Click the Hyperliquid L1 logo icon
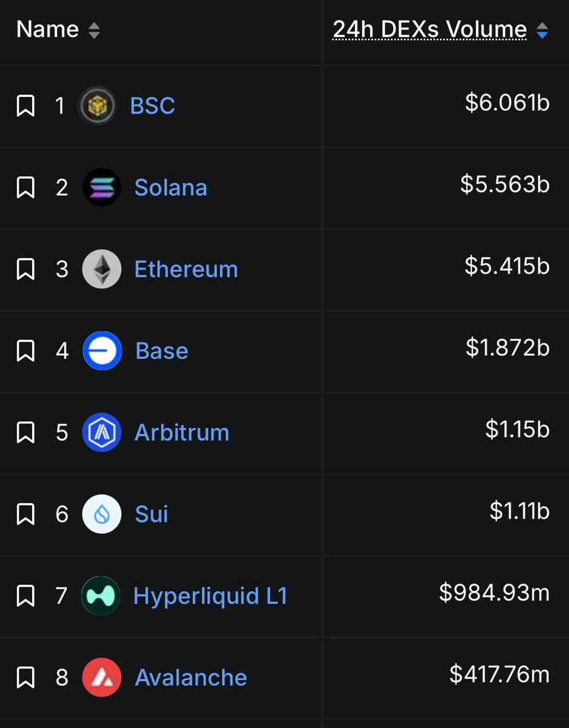This screenshot has width=569, height=728. [x=101, y=596]
